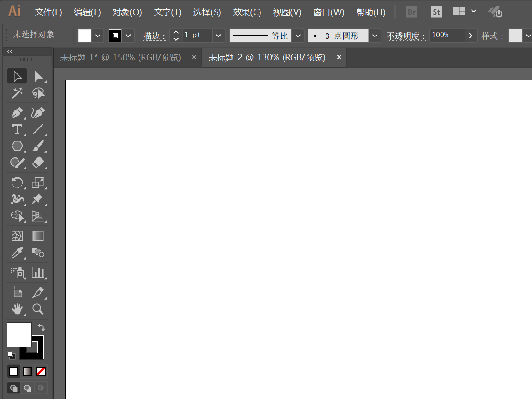
Task: Open the stroke color dropdown arrow
Action: 128,36
